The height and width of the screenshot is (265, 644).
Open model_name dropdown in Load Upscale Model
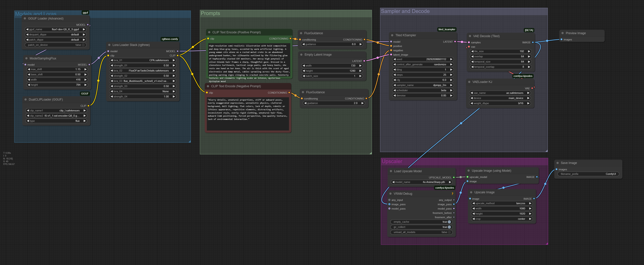click(x=421, y=182)
